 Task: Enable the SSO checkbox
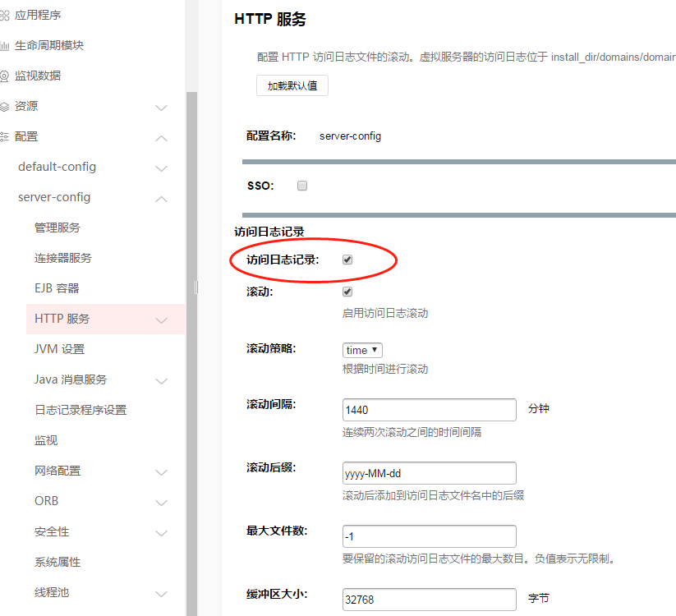click(302, 186)
